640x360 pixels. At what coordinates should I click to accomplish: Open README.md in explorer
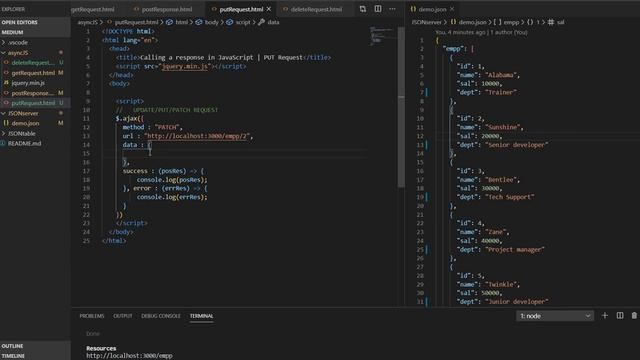point(24,144)
